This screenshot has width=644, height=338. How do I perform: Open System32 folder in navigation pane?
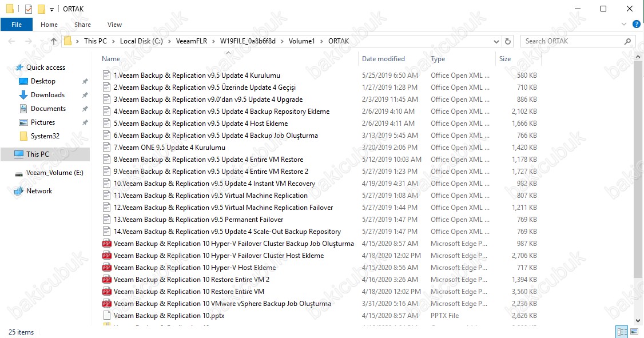point(45,136)
